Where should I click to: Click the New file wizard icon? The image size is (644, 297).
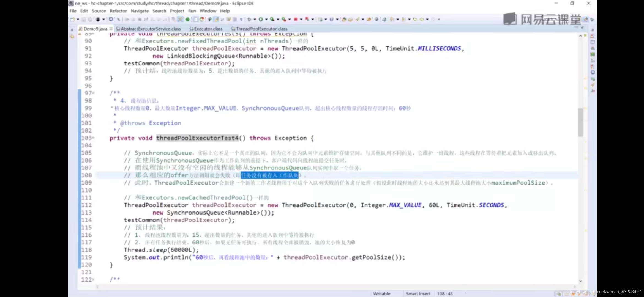click(x=73, y=19)
